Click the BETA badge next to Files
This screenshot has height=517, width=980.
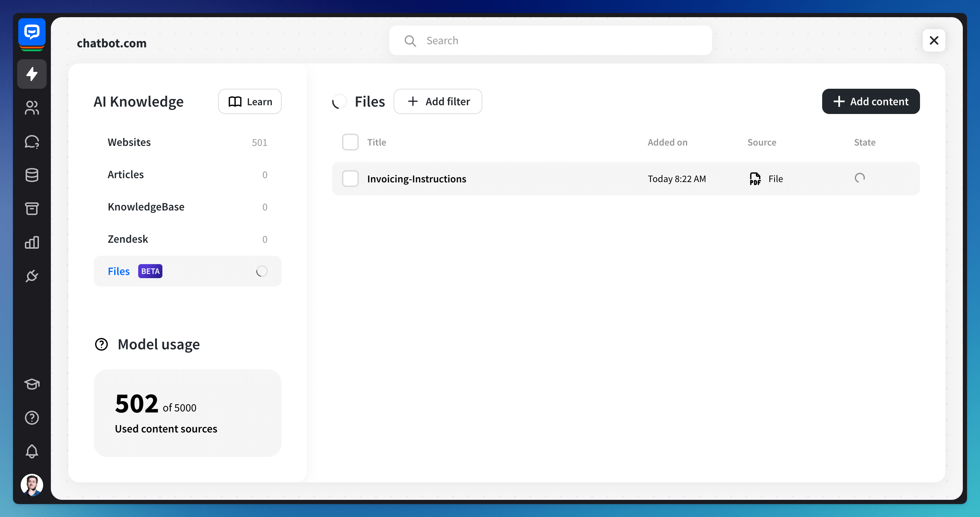pyautogui.click(x=150, y=271)
